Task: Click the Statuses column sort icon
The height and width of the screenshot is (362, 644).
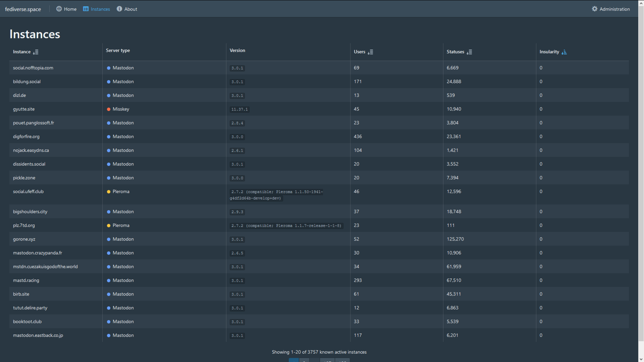Action: (x=469, y=52)
